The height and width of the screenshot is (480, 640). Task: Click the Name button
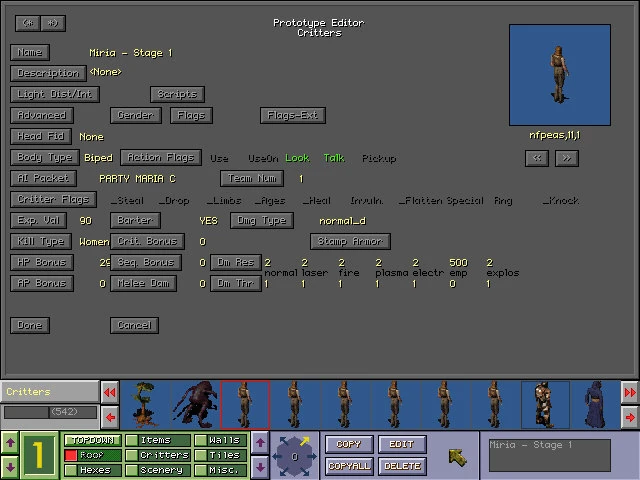coord(30,52)
